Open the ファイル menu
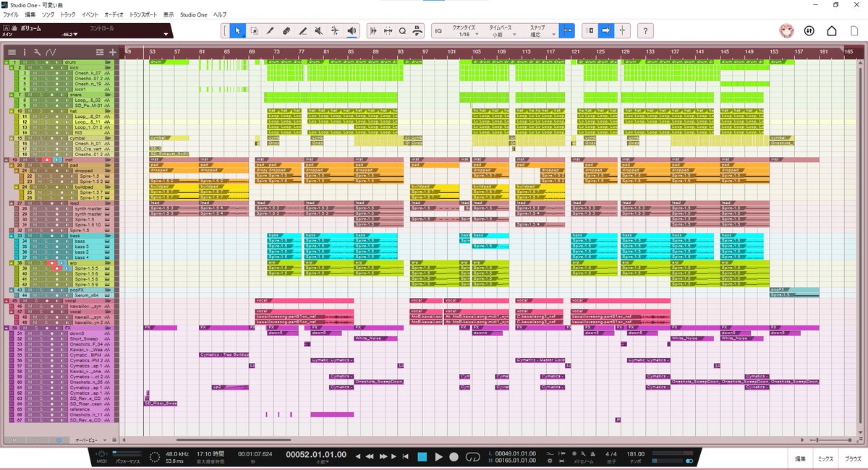The image size is (868, 470). (x=11, y=14)
